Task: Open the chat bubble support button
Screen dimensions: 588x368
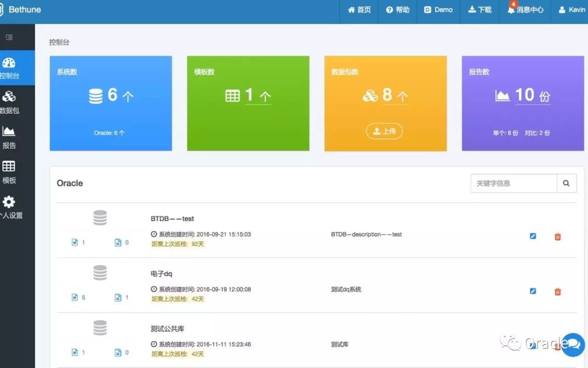Action: pyautogui.click(x=573, y=345)
